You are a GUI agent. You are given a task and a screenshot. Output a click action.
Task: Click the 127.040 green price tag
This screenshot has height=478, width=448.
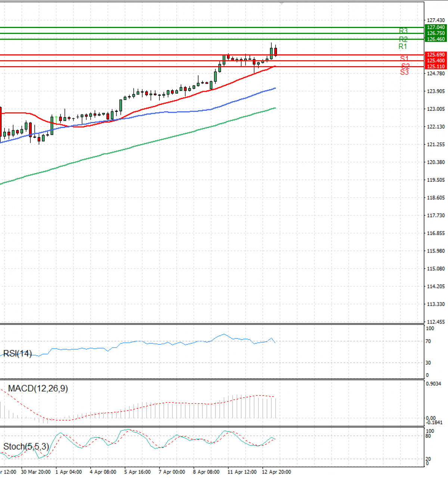[436, 27]
